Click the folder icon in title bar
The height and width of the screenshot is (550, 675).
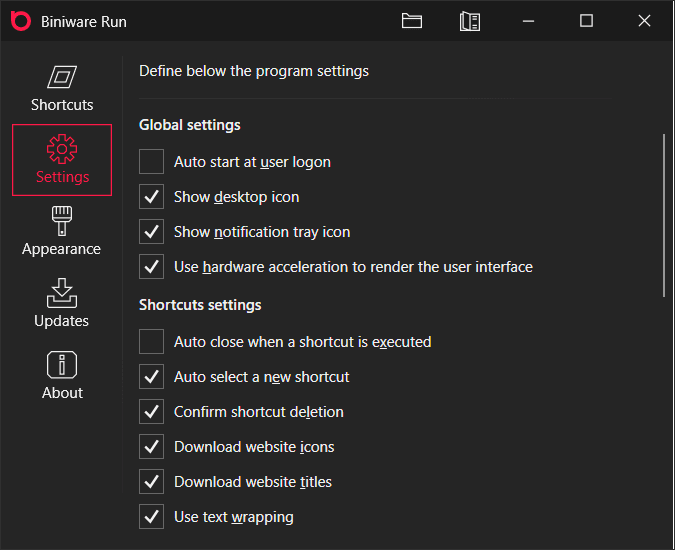[412, 21]
